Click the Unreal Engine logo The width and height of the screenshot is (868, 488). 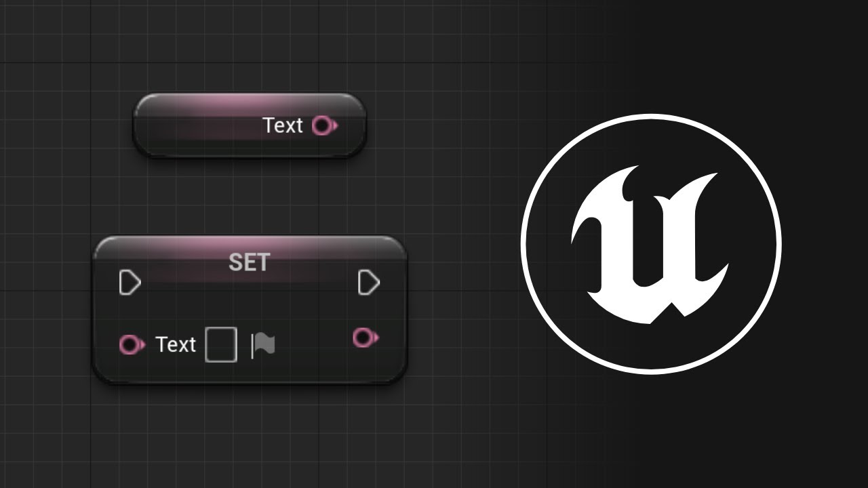[650, 244]
